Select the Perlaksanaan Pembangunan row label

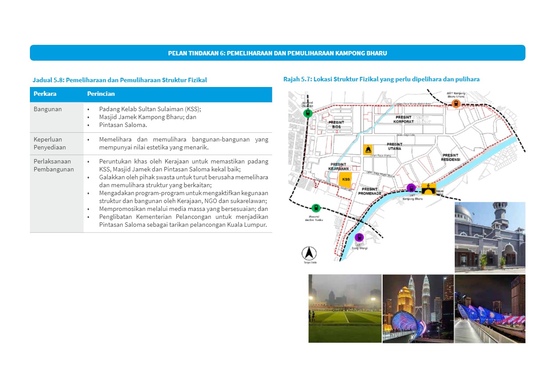[x=52, y=165]
